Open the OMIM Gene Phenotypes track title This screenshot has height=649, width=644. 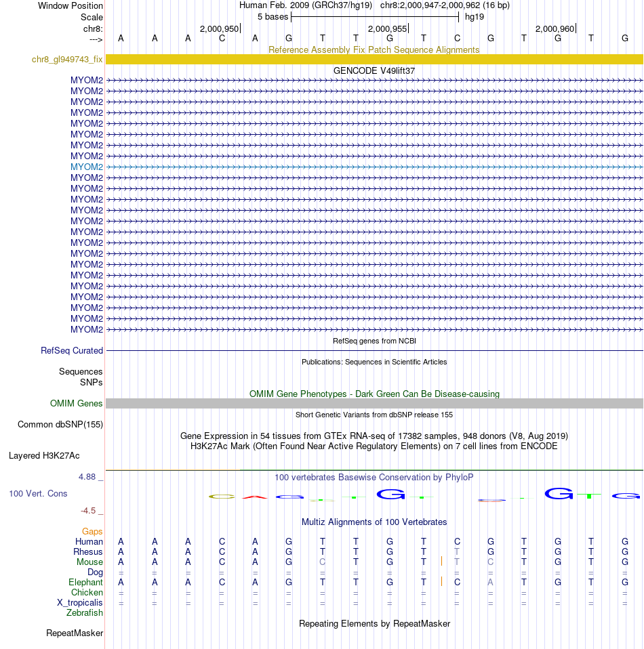pyautogui.click(x=374, y=394)
